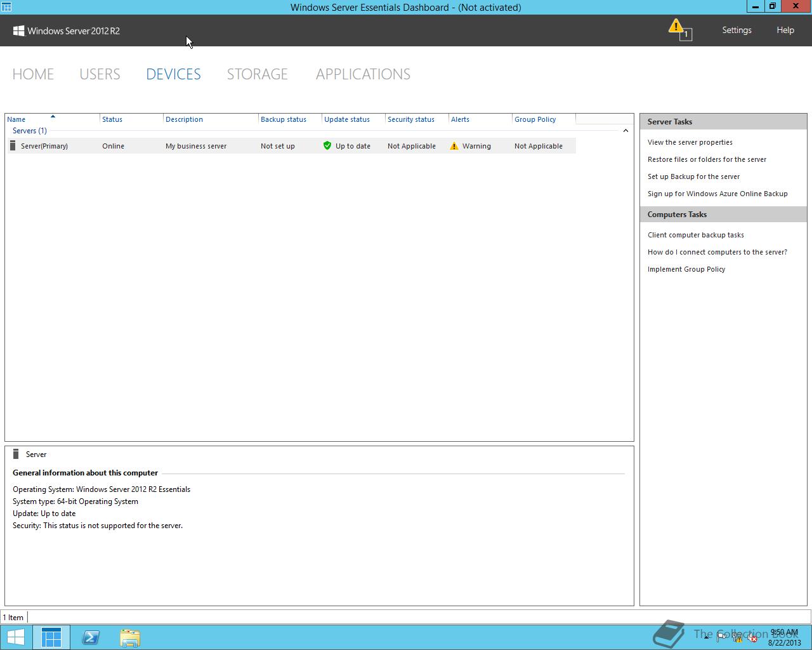Open File Explorer from the taskbar
Viewport: 812px width, 650px height.
click(130, 637)
